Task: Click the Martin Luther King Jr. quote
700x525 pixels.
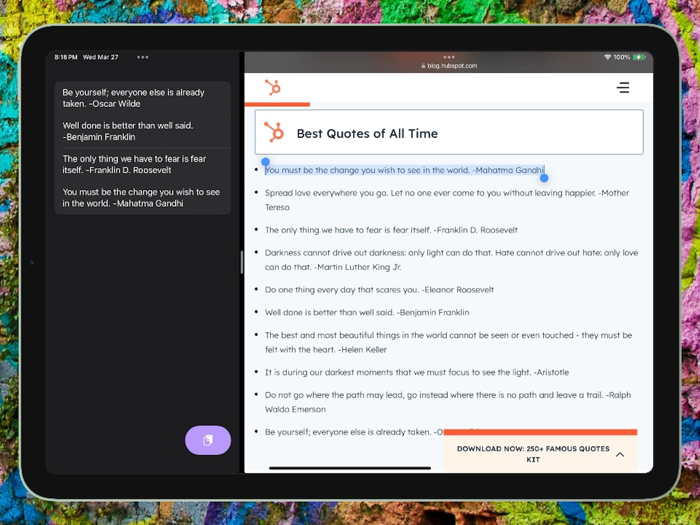Action: 451,260
